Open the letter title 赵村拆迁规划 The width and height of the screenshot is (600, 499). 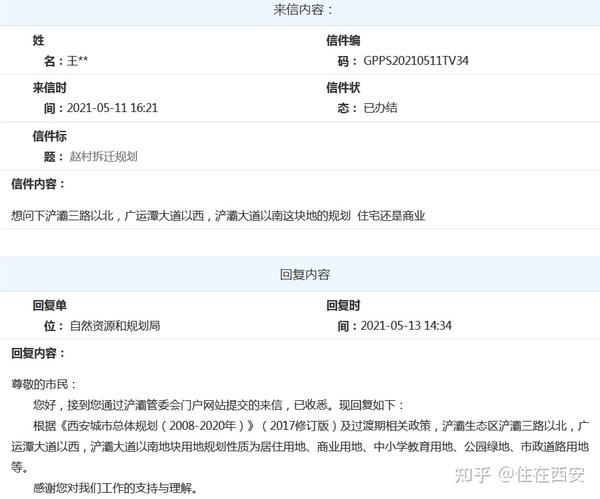103,157
